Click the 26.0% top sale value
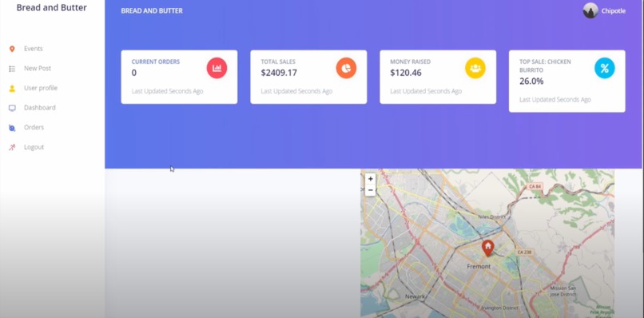This screenshot has width=644, height=318. [x=531, y=81]
